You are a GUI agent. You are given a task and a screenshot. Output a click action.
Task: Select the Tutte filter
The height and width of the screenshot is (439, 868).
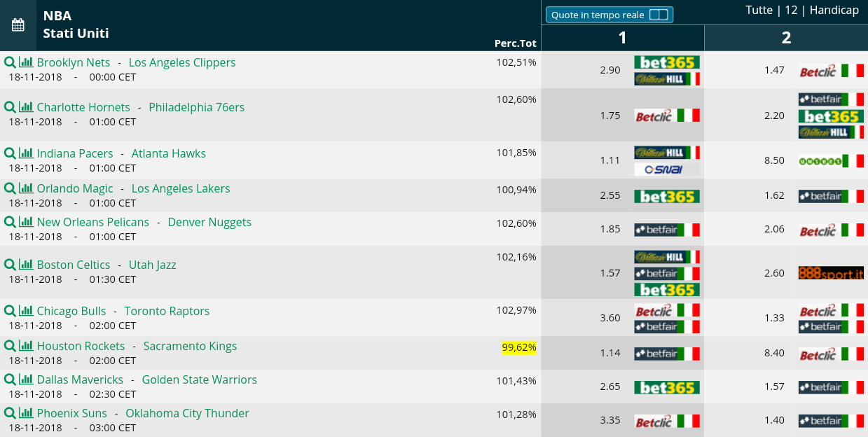(759, 10)
